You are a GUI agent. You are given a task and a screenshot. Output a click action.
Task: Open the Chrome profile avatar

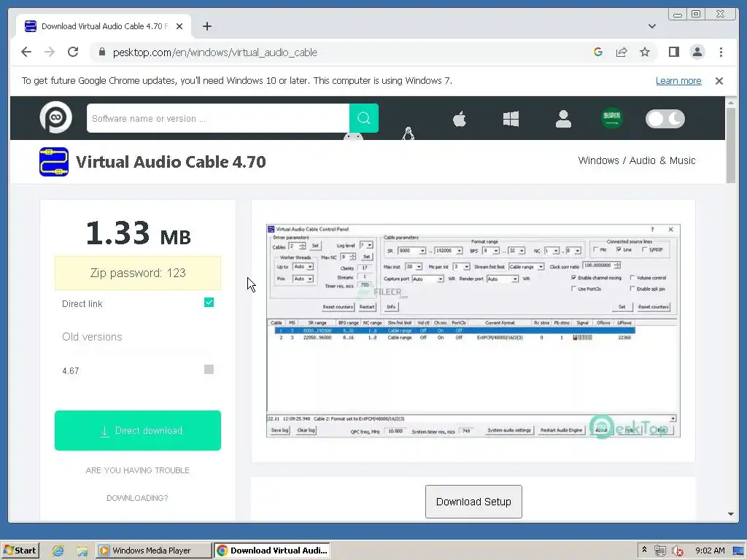(697, 52)
